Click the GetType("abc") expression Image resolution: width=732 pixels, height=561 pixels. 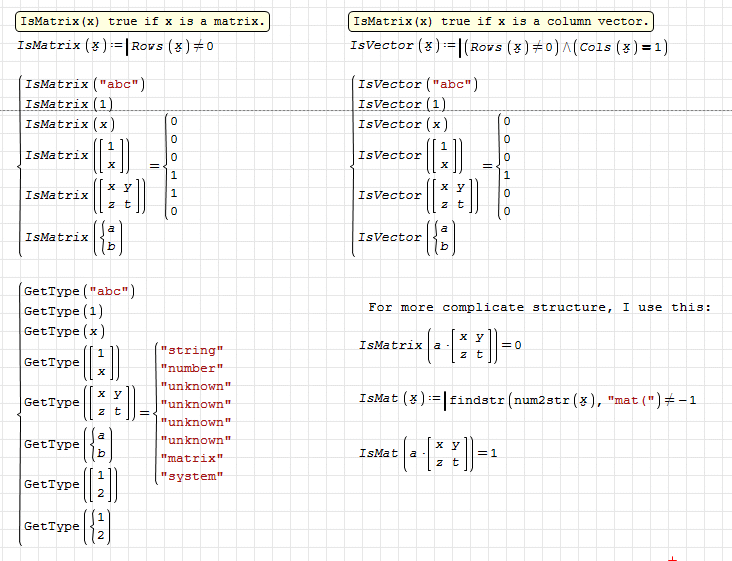[x=79, y=291]
